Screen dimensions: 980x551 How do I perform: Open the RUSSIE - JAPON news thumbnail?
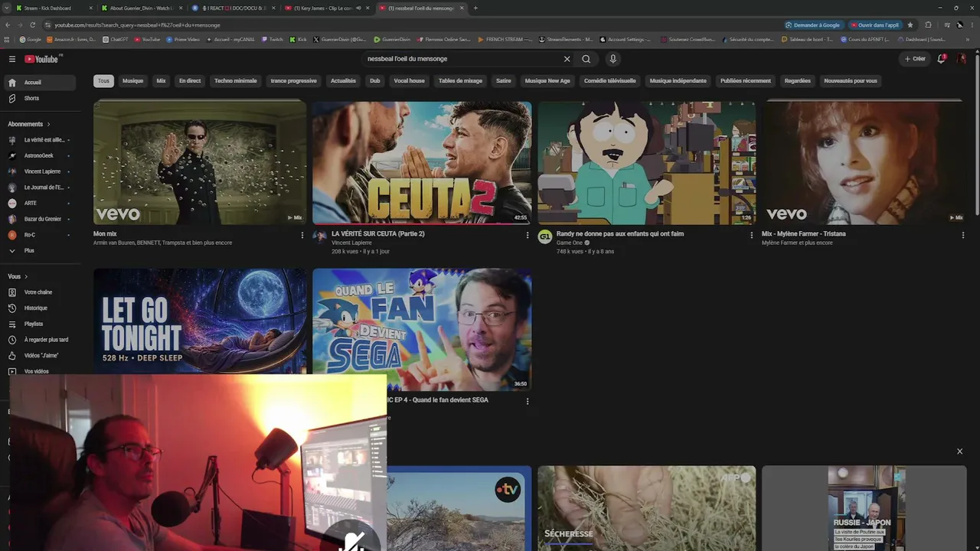[x=864, y=508]
